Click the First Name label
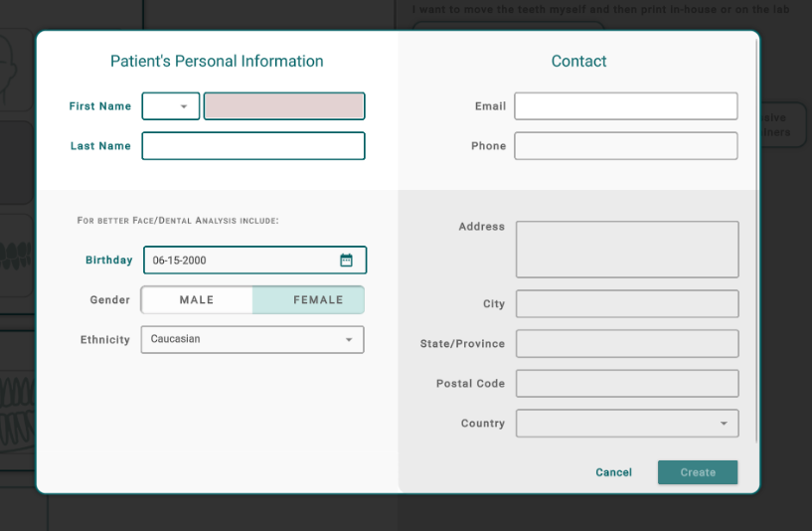Screen dimensions: 812x531 pos(100,106)
